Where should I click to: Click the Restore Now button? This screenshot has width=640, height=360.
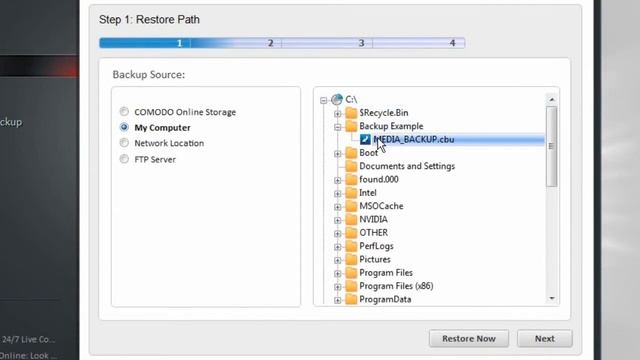point(469,338)
